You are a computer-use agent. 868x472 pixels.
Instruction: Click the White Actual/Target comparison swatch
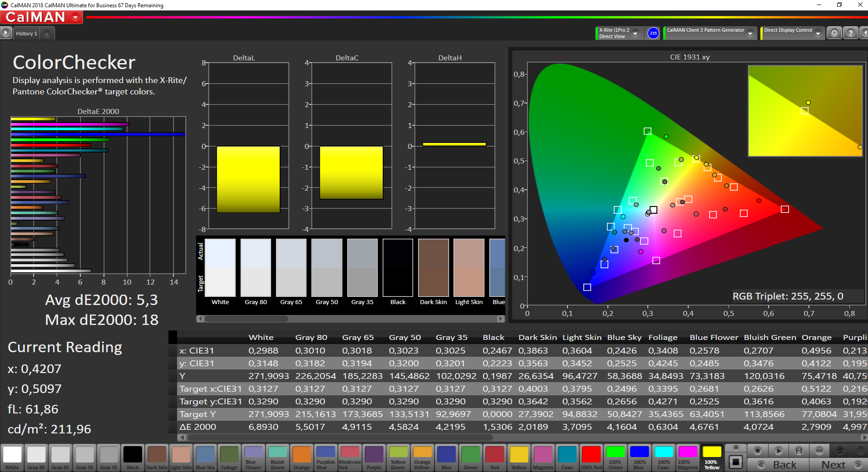[220, 268]
